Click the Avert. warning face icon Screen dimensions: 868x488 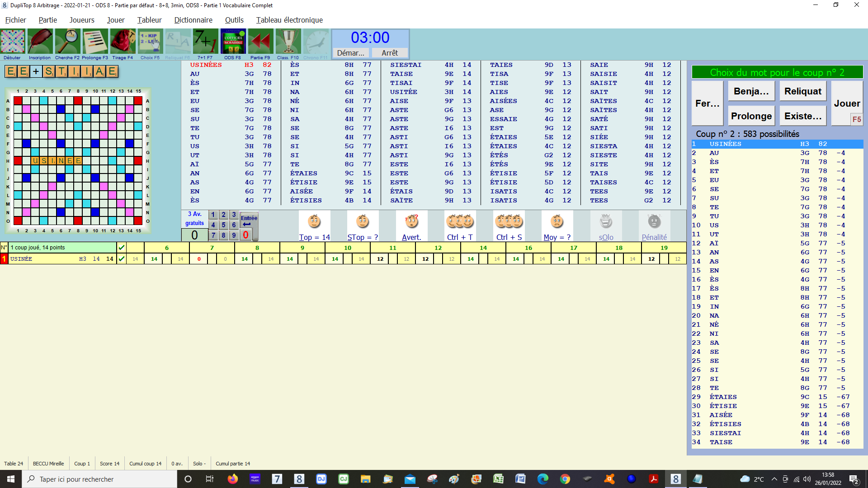coord(411,222)
